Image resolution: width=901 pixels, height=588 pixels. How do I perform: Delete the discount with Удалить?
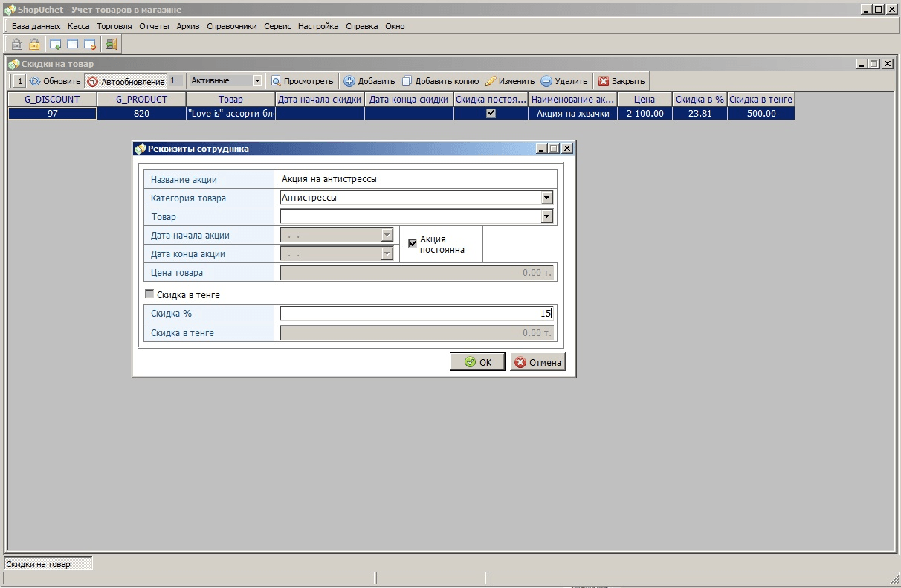[x=564, y=81]
